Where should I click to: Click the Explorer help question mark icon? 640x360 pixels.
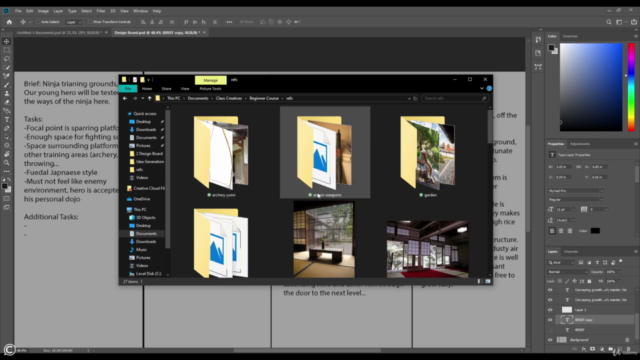click(489, 88)
